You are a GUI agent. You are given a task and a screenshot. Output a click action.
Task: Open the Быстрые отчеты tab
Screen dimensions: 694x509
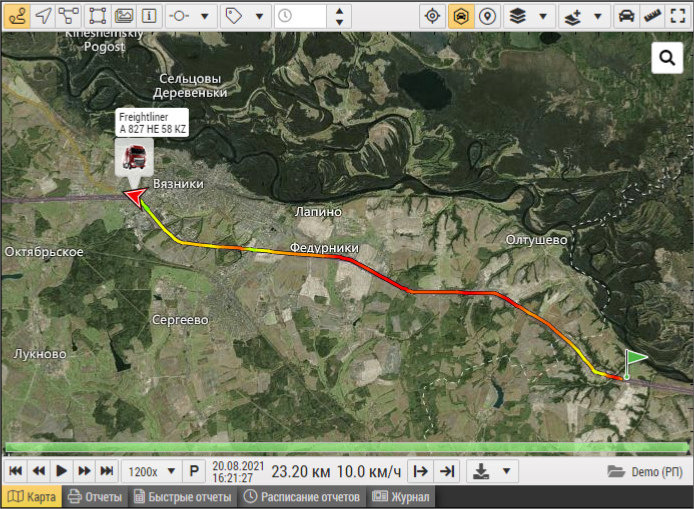183,497
